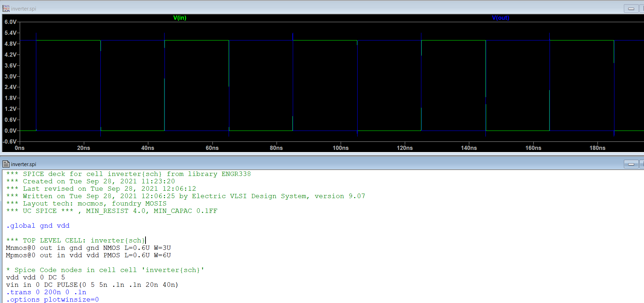Click the .trans 0 200n directive

click(46, 292)
